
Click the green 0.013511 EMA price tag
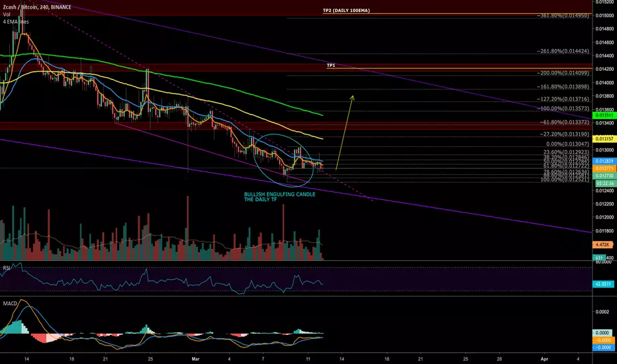(x=604, y=115)
